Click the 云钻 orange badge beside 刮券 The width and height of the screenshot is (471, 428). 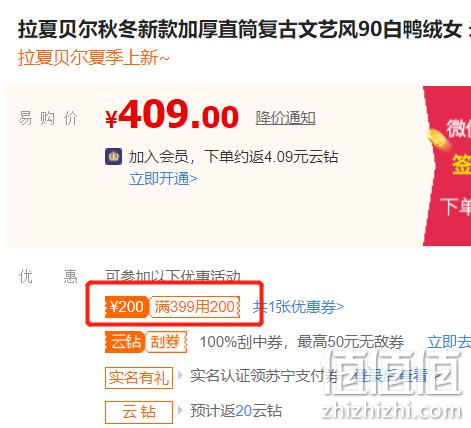[125, 342]
